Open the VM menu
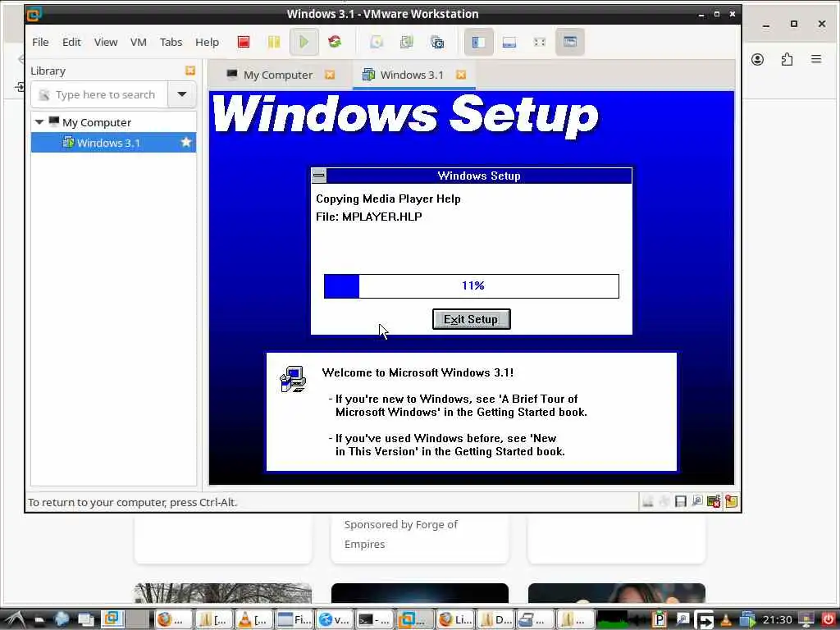 coord(138,42)
